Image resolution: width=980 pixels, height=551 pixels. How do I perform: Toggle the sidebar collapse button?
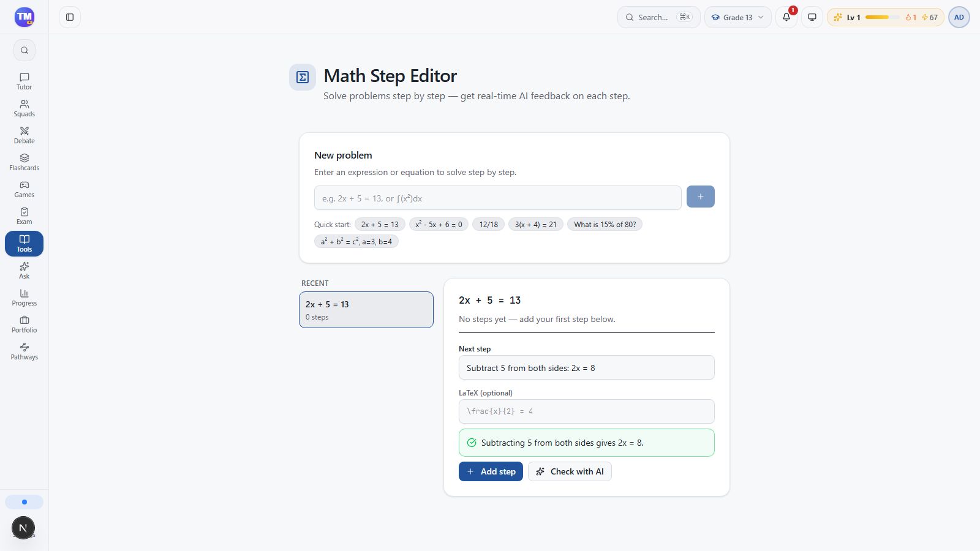tap(70, 17)
